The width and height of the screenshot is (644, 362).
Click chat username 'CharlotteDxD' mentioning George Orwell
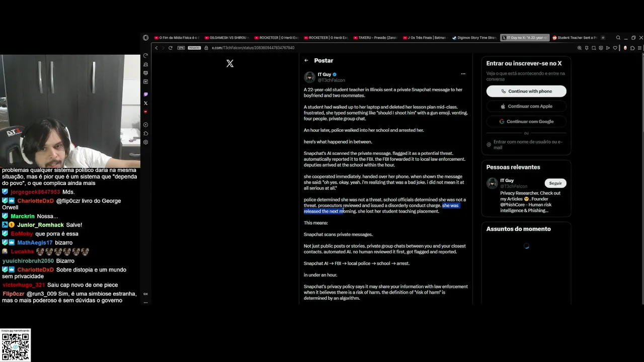35,201
